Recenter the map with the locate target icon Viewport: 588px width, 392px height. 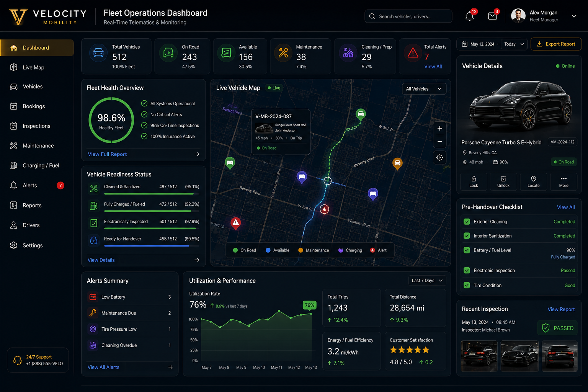click(x=439, y=157)
